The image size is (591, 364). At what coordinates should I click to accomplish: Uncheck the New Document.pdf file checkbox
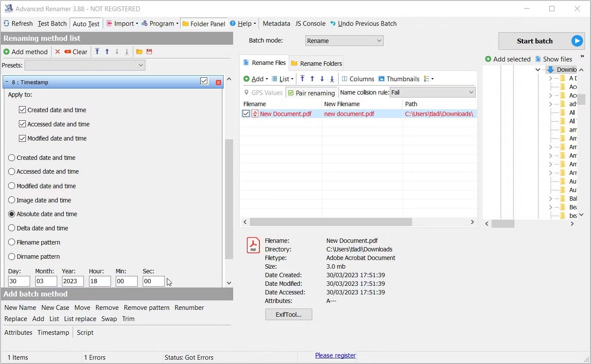click(x=246, y=114)
